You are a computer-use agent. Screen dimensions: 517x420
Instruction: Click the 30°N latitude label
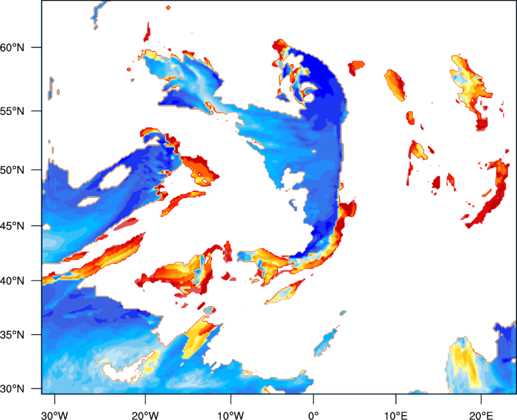tap(12, 389)
